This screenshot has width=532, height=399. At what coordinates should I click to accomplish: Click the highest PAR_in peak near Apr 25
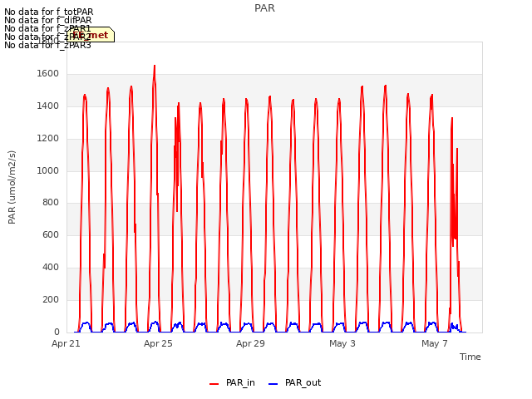pos(155,66)
